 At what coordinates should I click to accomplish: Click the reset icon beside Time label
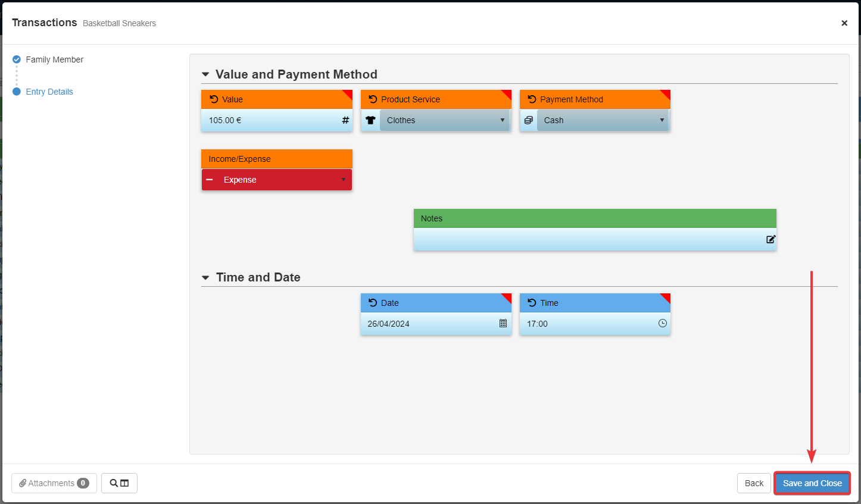[x=532, y=303]
